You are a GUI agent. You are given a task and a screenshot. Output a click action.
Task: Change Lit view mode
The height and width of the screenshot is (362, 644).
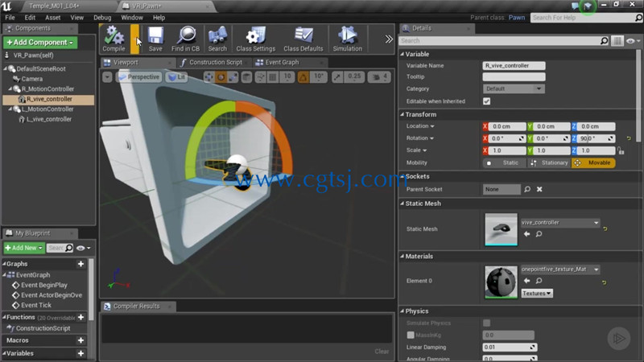pos(176,77)
